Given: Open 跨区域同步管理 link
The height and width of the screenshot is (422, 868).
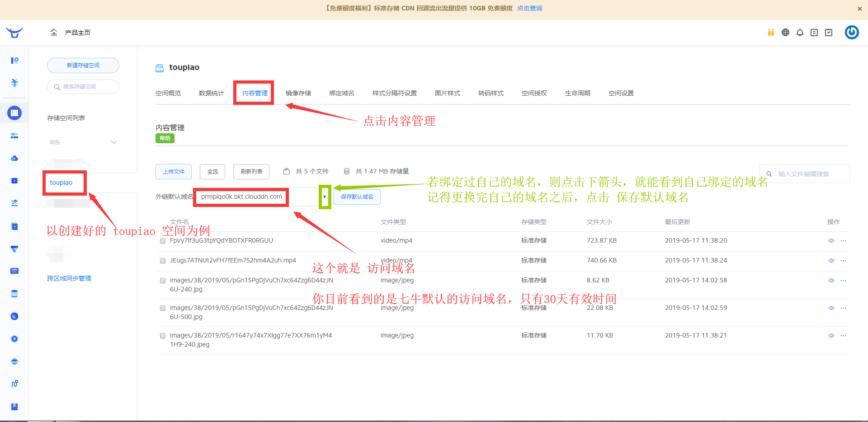Looking at the screenshot, I should (69, 278).
